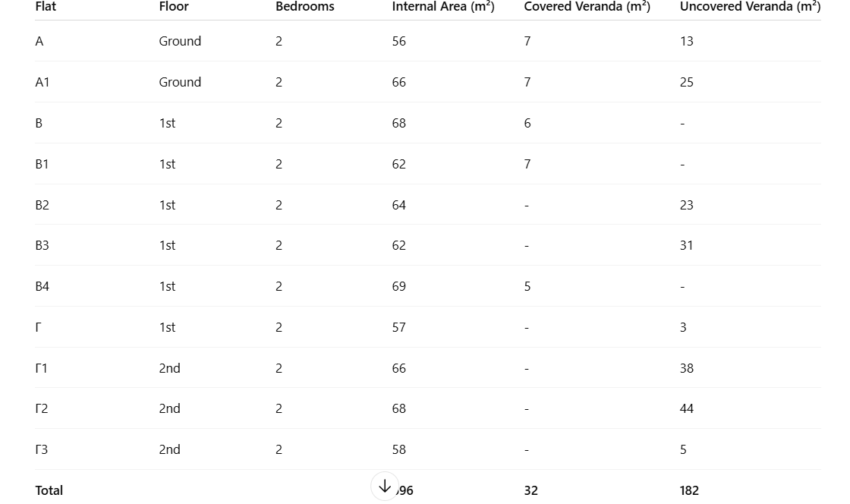Screen dimensions: 850x504
Task: Click flat B2's internal area value 64
Action: (398, 205)
